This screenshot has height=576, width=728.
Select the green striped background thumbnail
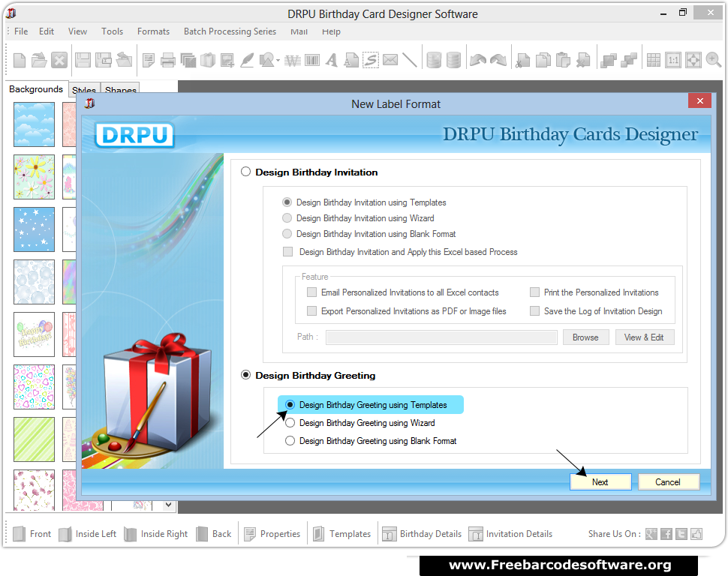[x=34, y=439]
